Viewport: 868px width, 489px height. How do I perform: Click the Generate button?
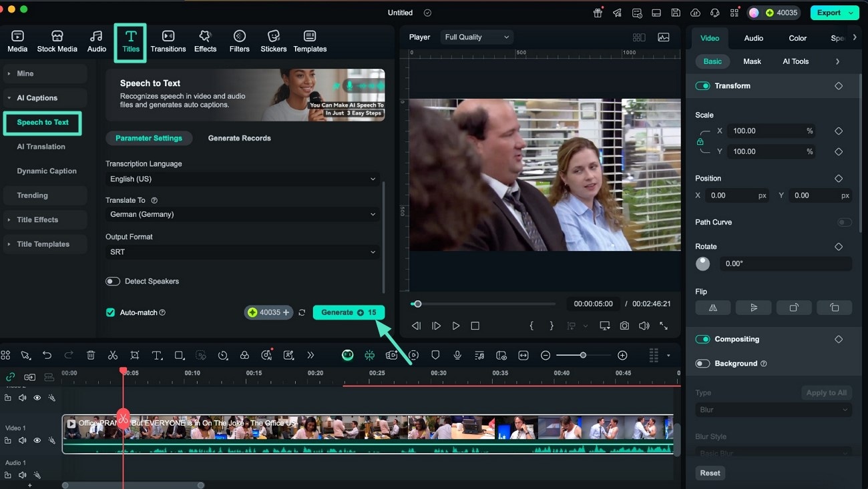click(349, 312)
